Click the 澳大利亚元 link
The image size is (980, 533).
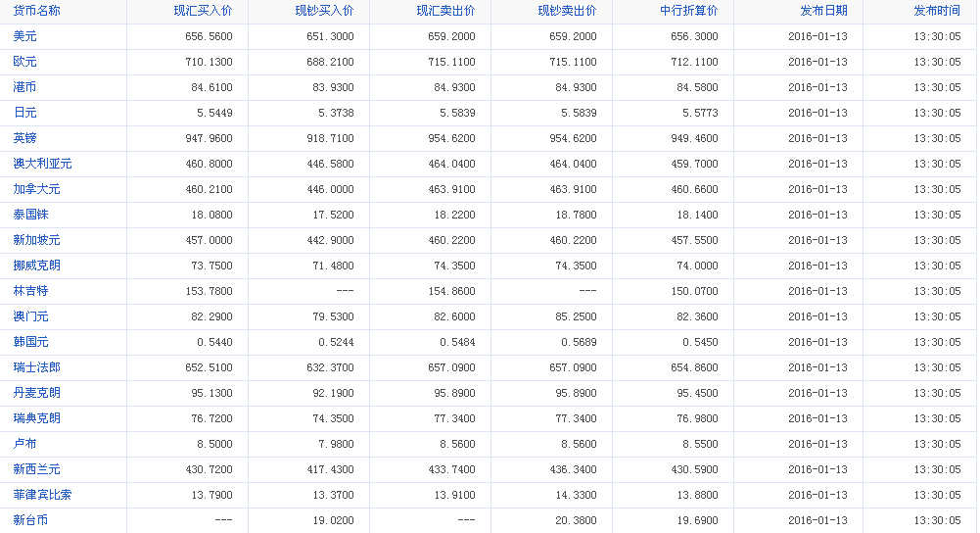(42, 164)
